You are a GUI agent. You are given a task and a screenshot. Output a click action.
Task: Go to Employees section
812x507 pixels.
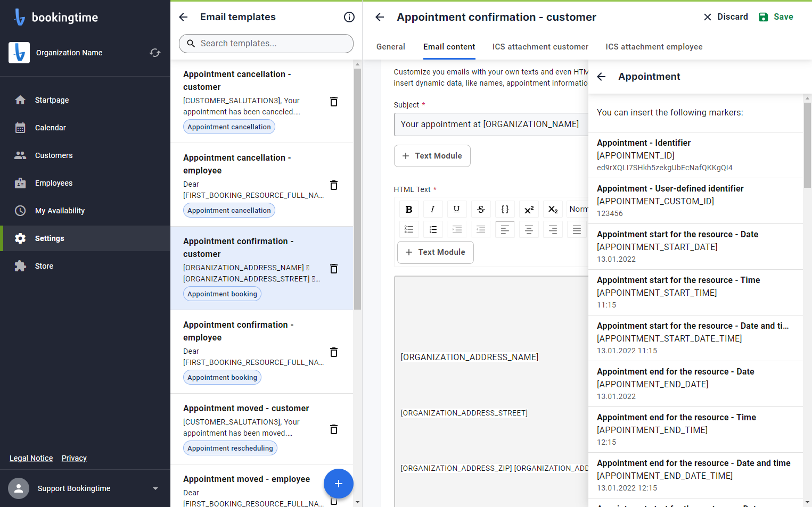pos(85,183)
